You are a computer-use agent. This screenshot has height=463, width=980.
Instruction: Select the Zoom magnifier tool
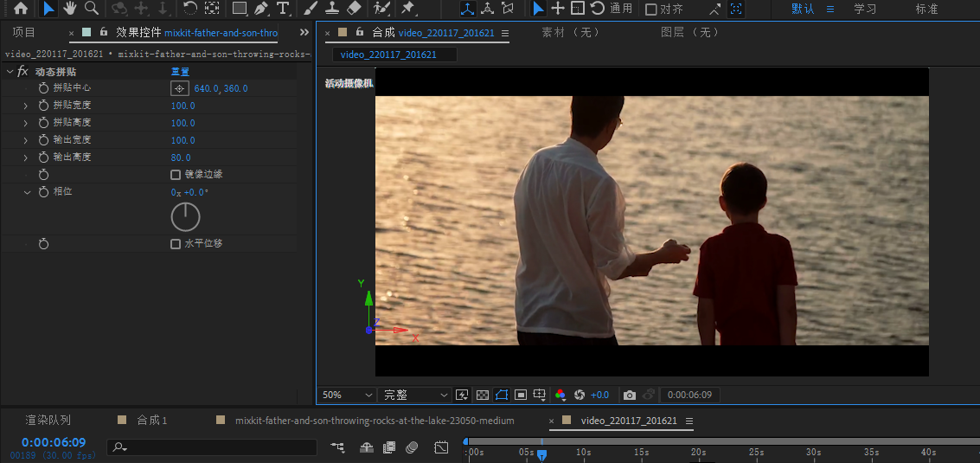[x=91, y=8]
